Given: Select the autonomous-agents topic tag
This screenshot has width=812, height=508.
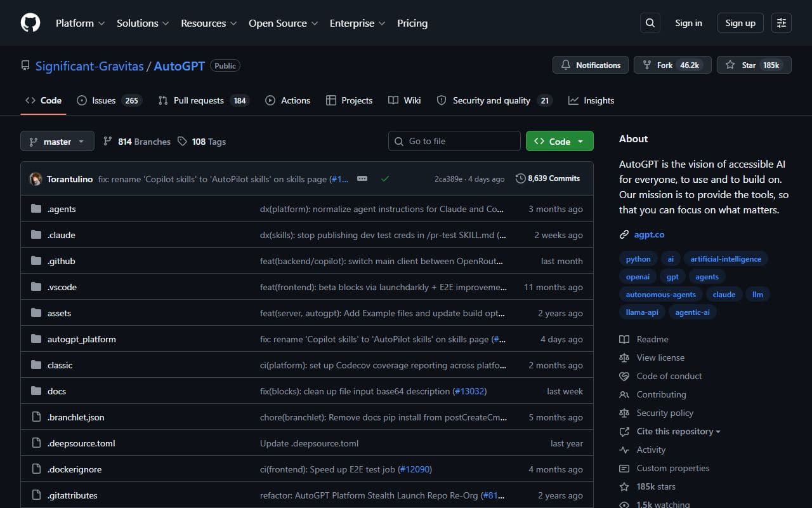Looking at the screenshot, I should [661, 294].
